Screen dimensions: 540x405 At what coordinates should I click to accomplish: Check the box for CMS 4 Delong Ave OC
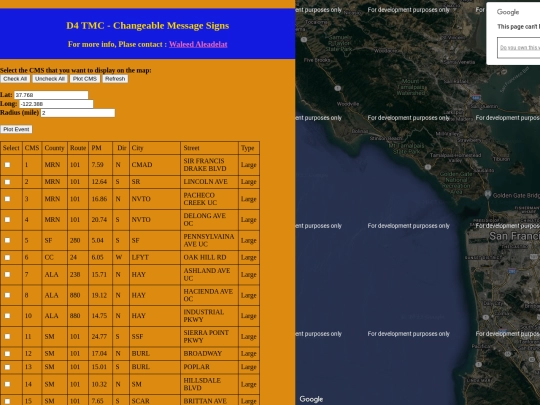7,220
